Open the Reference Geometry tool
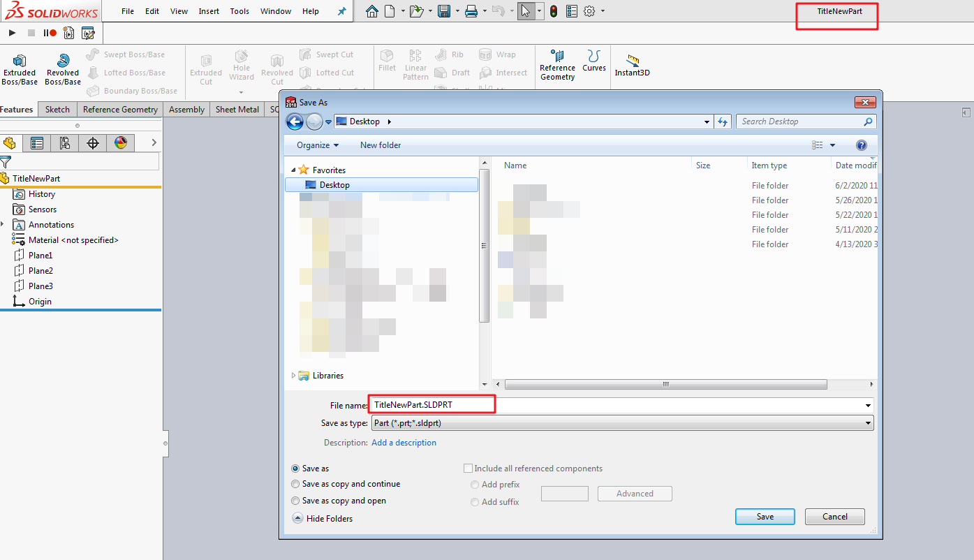 [557, 65]
